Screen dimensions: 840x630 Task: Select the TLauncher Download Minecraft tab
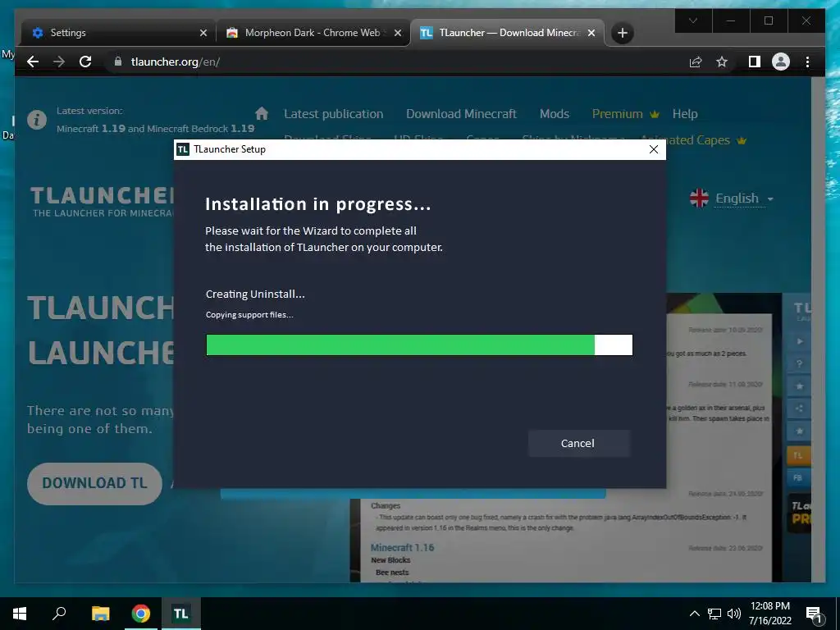[x=508, y=33]
